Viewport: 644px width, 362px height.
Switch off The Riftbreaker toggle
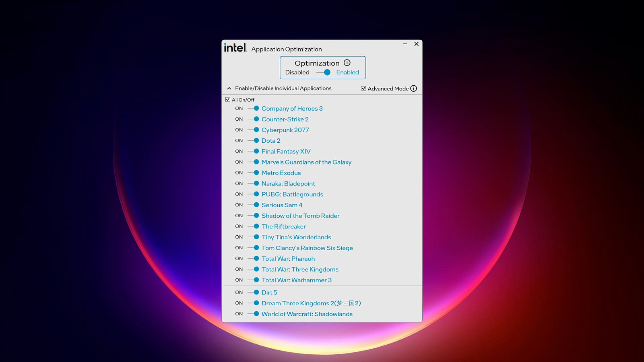pyautogui.click(x=253, y=226)
